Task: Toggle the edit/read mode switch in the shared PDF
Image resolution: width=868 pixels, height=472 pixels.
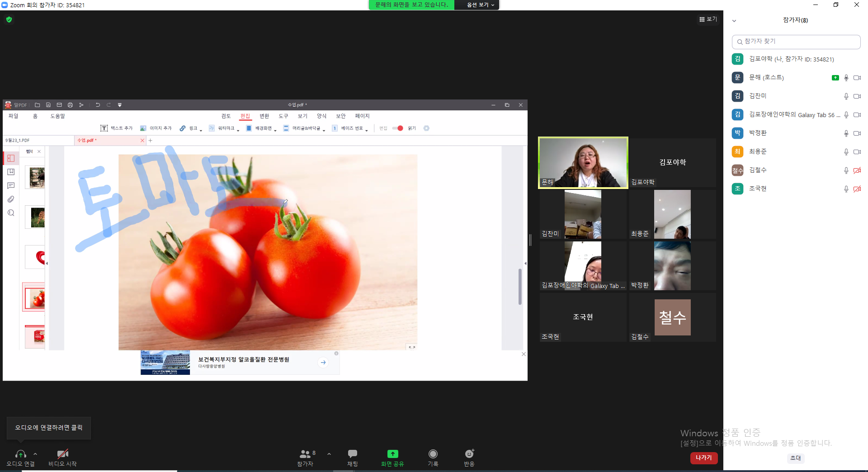Action: pos(398,128)
